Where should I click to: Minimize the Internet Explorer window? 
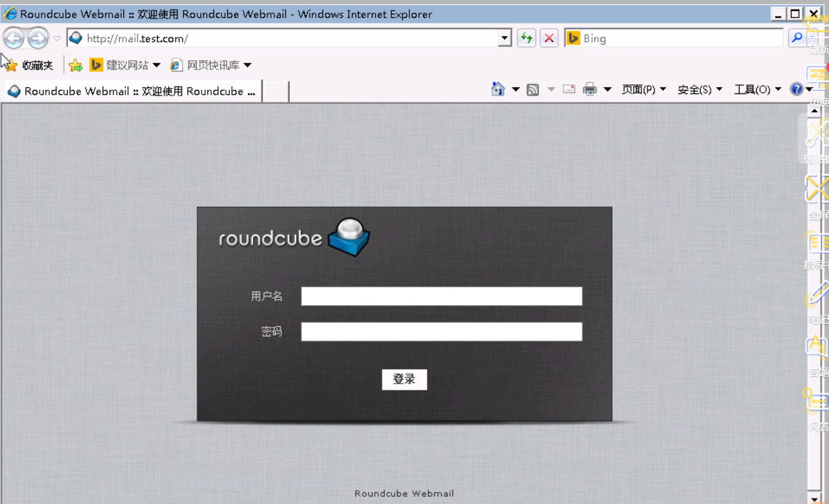[x=778, y=14]
